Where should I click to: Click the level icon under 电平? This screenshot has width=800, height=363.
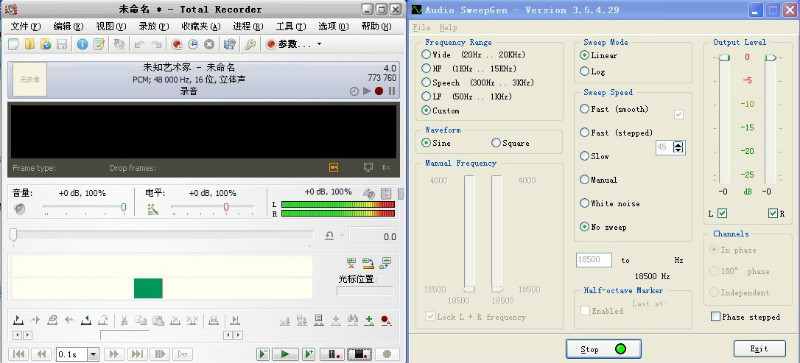[x=153, y=208]
